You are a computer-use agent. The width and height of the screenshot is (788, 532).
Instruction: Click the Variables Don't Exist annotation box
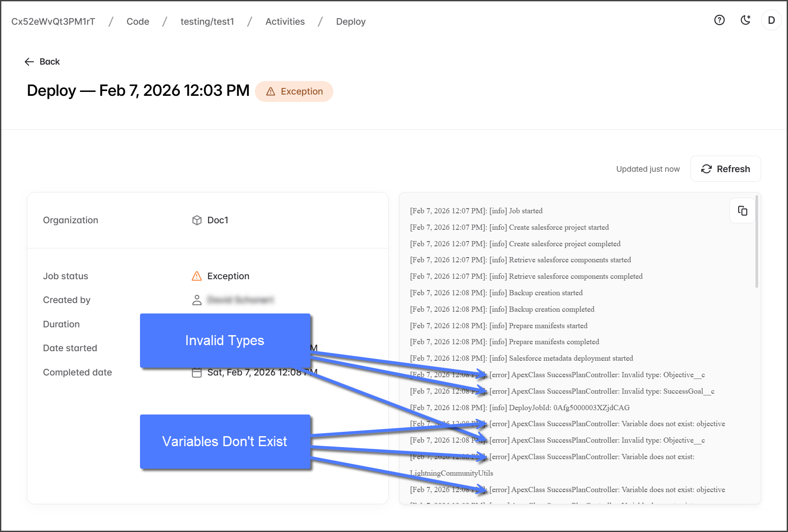[225, 441]
